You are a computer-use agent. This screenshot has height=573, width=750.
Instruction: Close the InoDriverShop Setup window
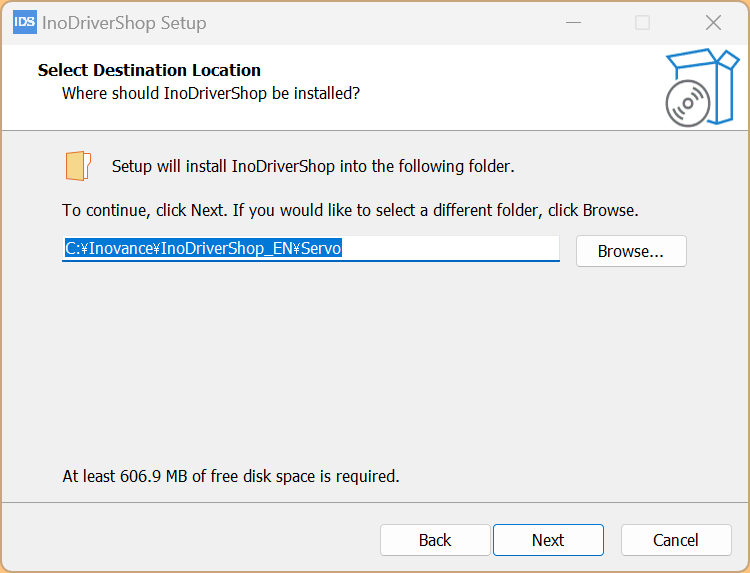713,22
